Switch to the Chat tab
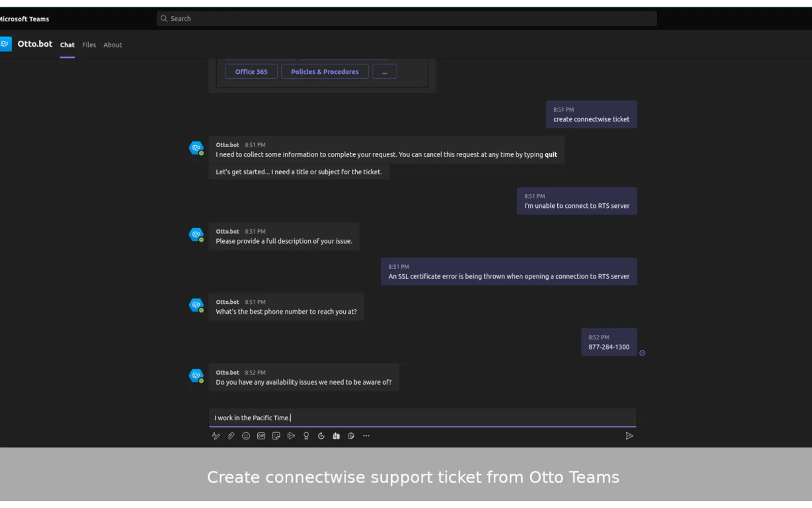 67,45
